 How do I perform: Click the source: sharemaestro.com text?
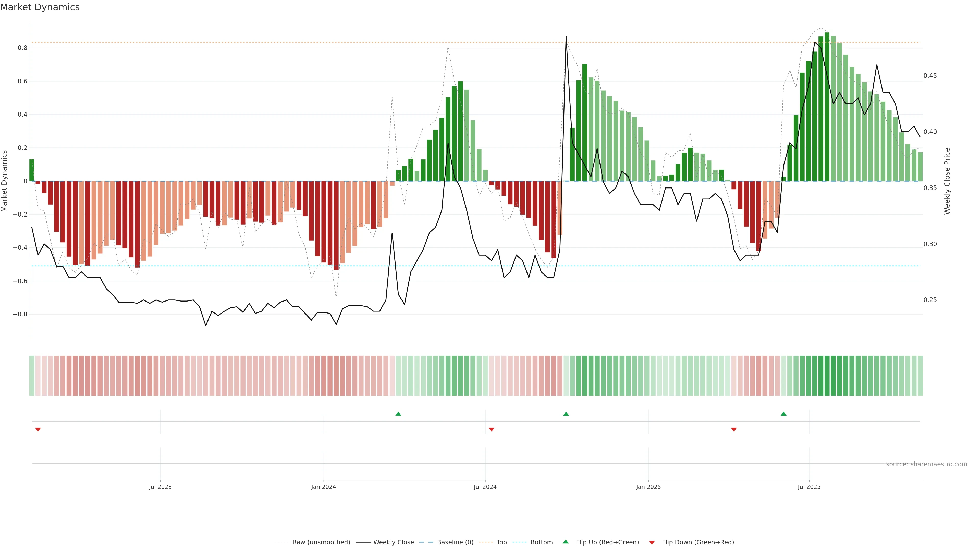pos(926,464)
